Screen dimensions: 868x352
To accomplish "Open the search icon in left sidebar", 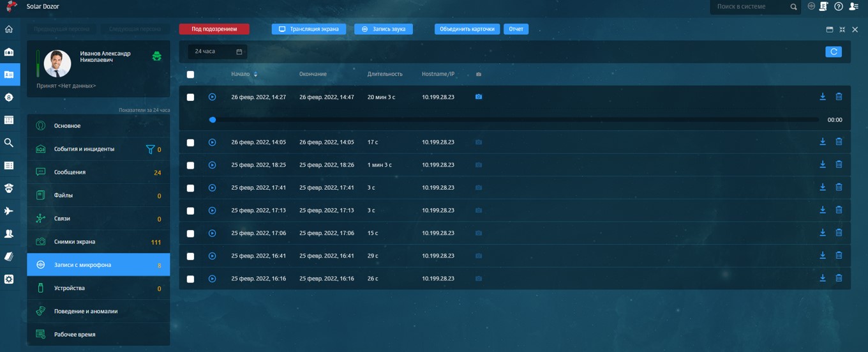I will tap(9, 143).
